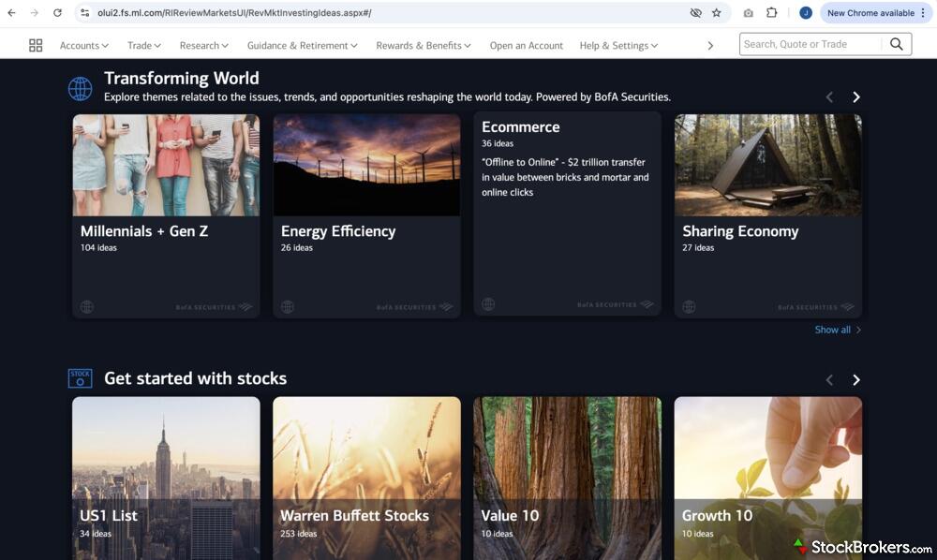Click the Search, Quote or Trade field
Viewport: 937px width, 560px height.
(x=811, y=44)
